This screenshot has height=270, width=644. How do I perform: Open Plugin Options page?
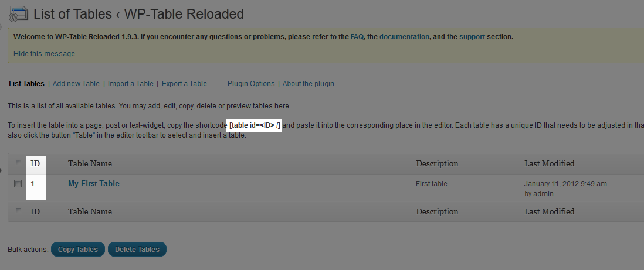(x=251, y=84)
